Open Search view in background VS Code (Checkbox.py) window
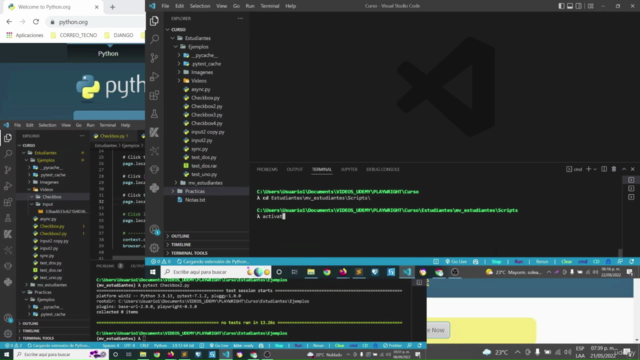 pos(8,154)
